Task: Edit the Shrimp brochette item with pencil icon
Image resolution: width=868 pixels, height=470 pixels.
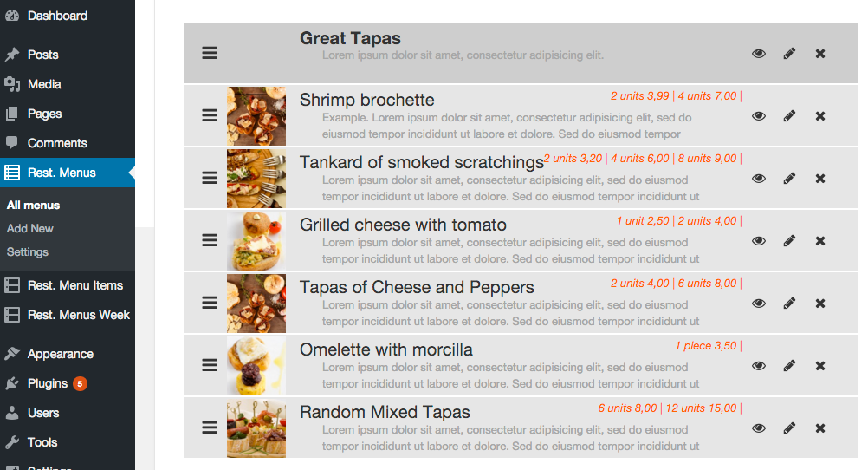Action: click(789, 116)
